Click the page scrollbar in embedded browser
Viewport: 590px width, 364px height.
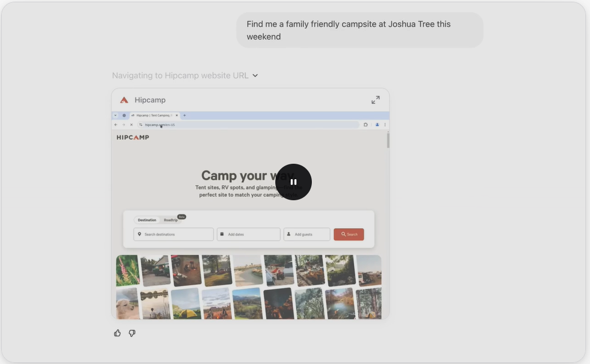388,140
